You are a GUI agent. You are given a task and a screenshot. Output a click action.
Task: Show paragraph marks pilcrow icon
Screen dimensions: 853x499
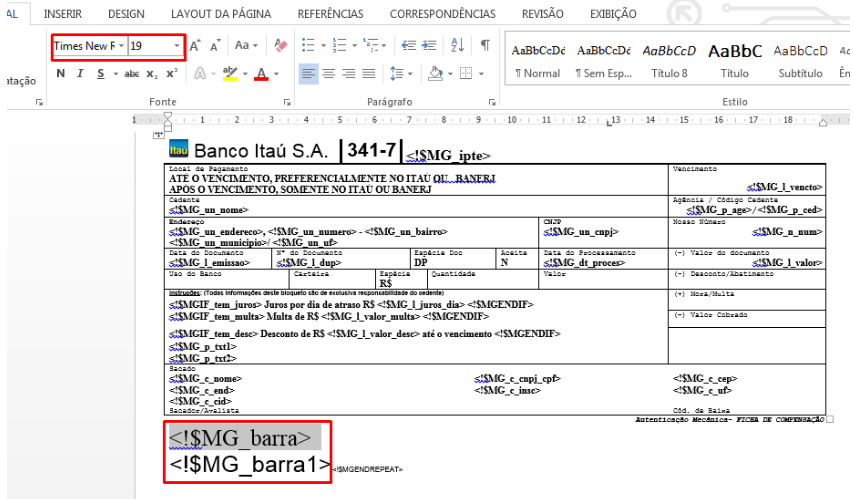click(485, 45)
